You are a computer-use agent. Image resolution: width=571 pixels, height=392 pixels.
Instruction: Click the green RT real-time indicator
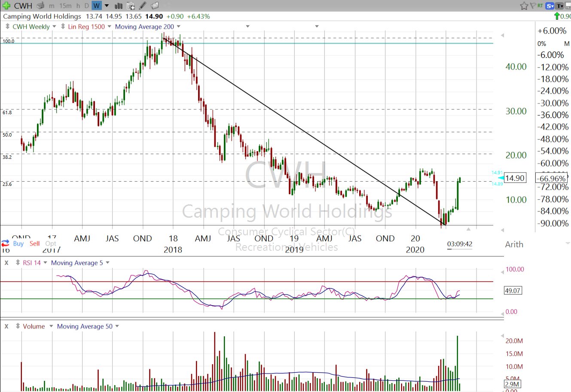point(540,6)
